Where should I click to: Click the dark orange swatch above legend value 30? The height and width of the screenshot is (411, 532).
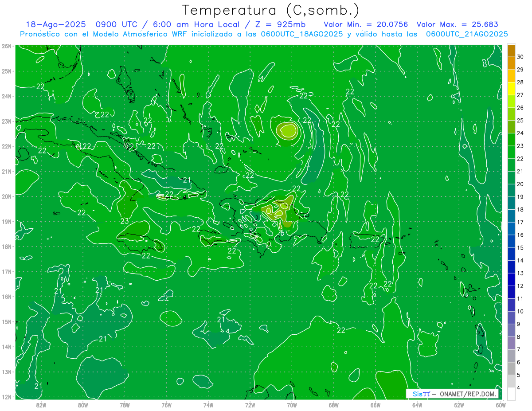point(511,51)
